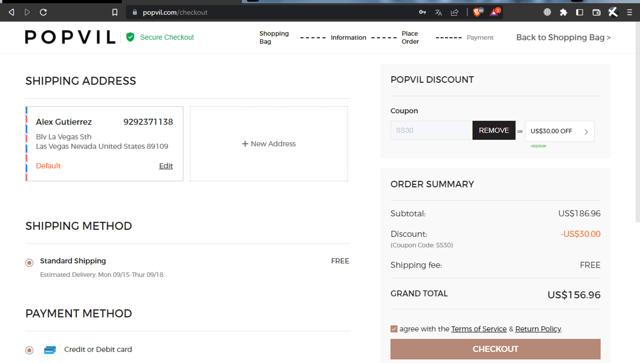Open the Terms of Service link
This screenshot has height=363, width=640.
(479, 329)
